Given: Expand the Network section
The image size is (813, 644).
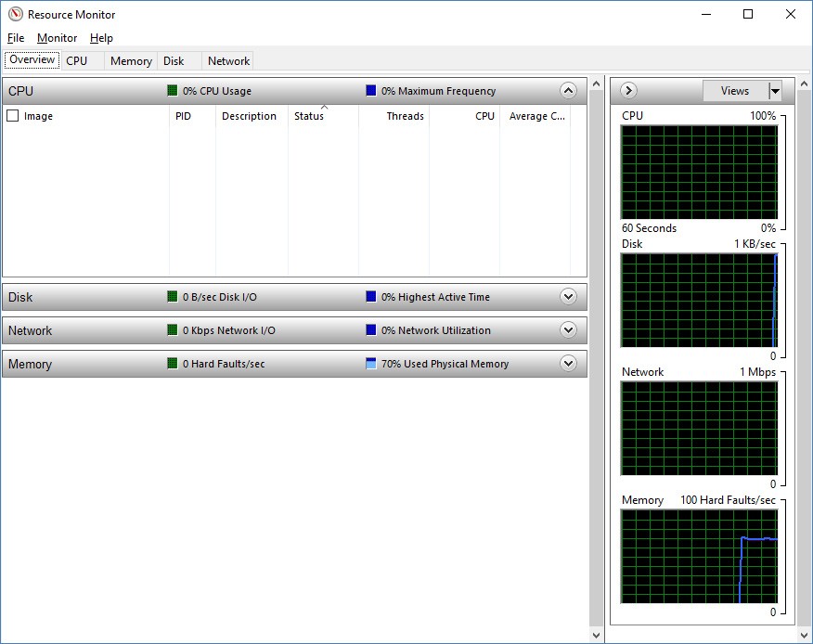Looking at the screenshot, I should click(569, 330).
